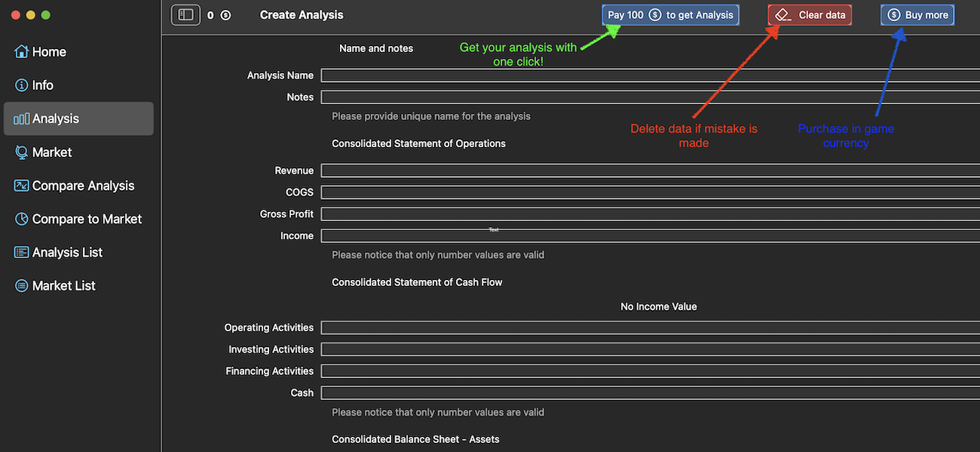Focus the COGS input field
Viewport: 980px width, 452px height.
pos(651,192)
